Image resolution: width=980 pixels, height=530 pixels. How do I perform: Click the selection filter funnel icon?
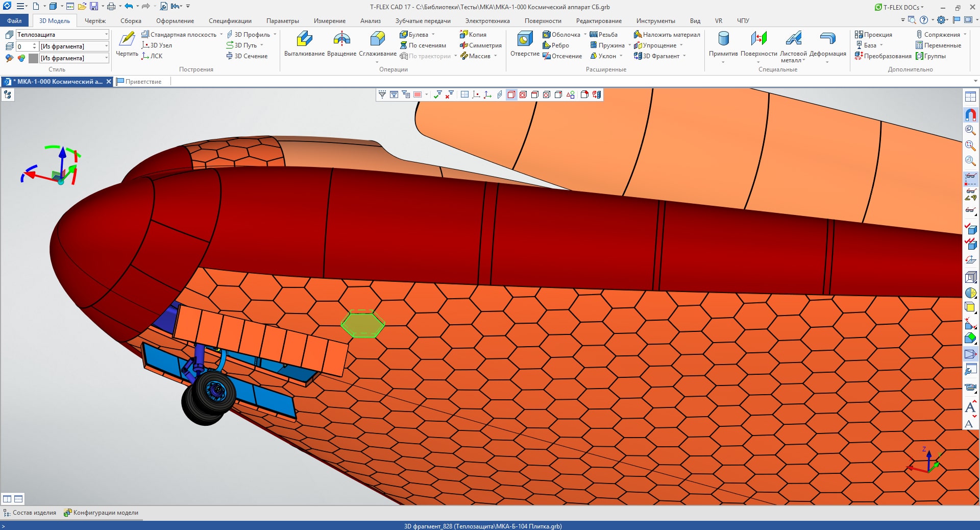tap(382, 94)
